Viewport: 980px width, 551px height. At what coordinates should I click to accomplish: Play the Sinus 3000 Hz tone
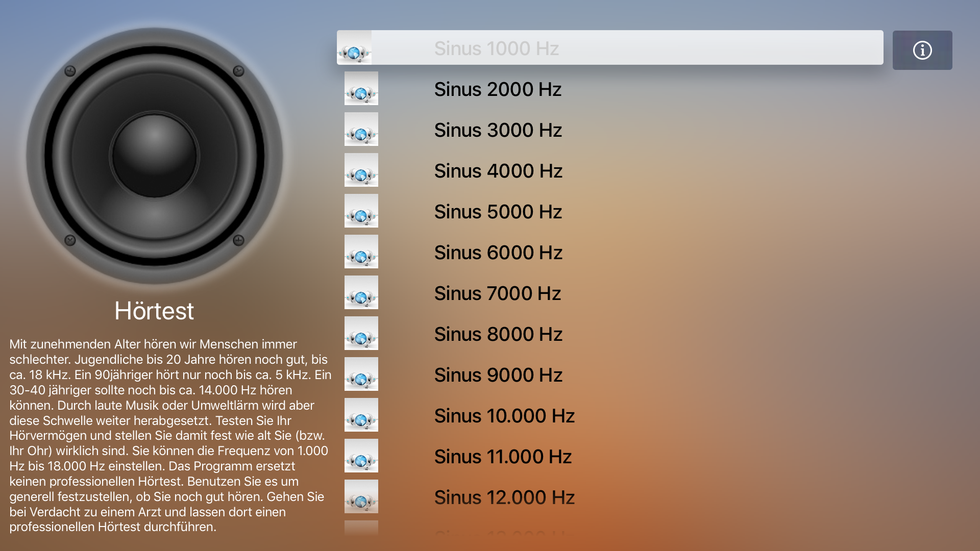click(610, 130)
